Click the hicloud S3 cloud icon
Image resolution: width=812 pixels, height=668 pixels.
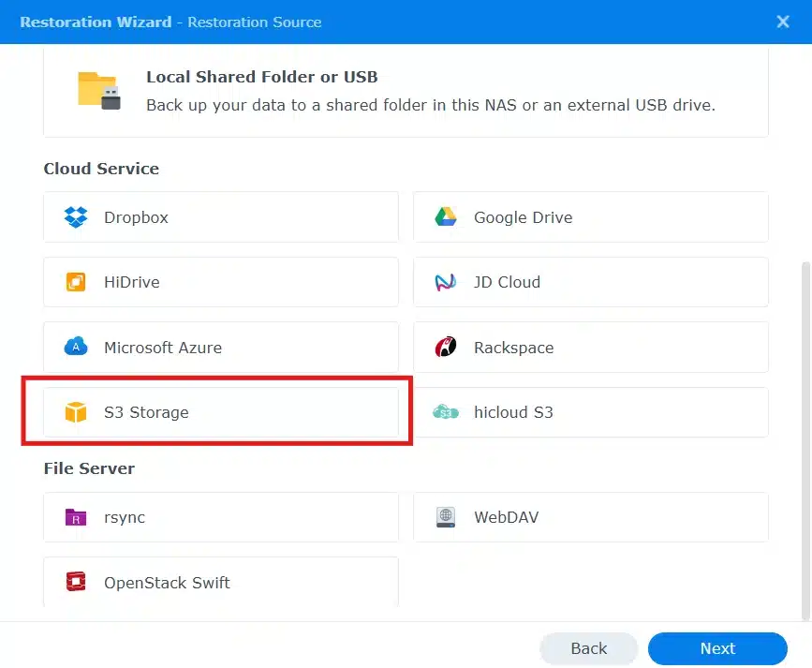tap(446, 412)
